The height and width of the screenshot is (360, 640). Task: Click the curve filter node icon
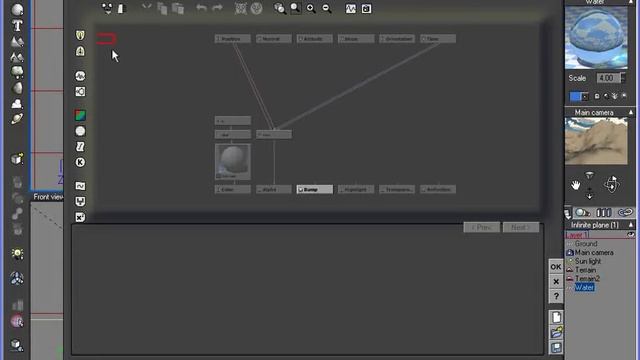[80, 186]
